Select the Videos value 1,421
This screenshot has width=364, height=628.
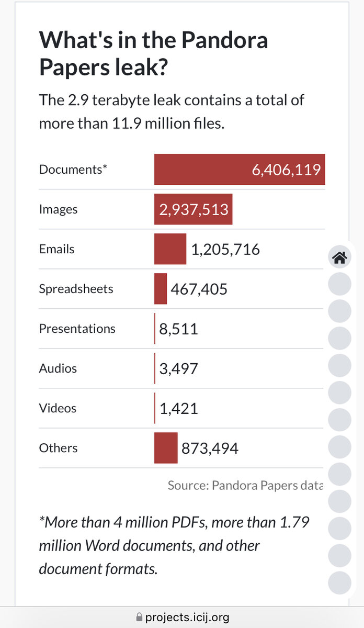coord(179,409)
